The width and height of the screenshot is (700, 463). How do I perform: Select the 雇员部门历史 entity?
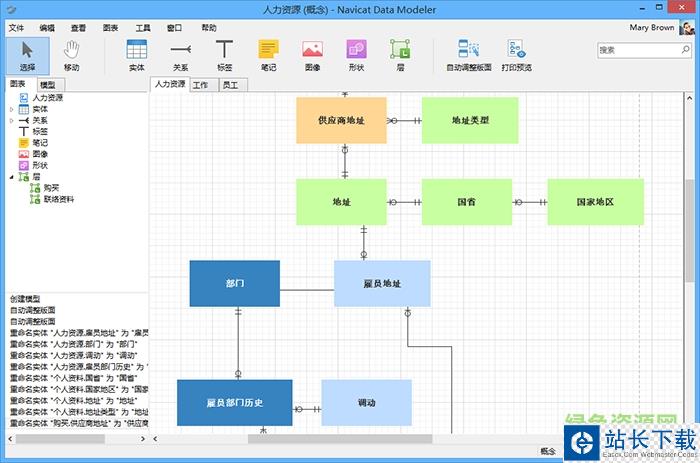(235, 403)
